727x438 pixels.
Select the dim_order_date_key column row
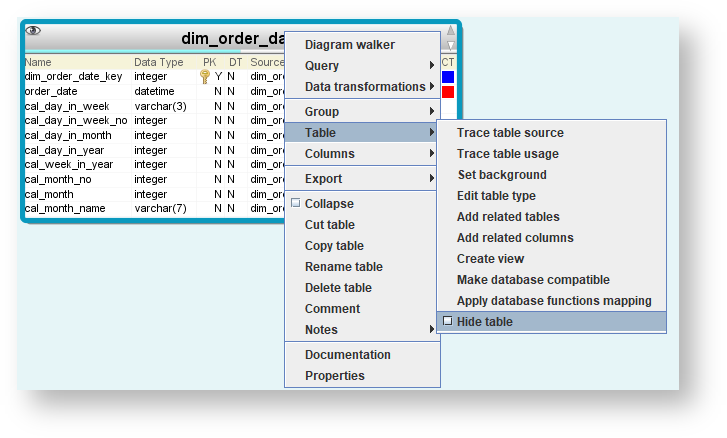[x=154, y=76]
